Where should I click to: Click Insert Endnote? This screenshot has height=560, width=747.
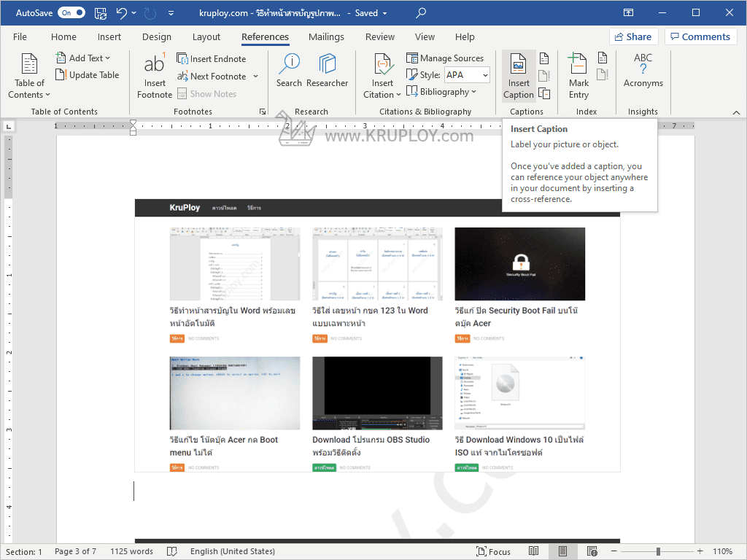[212, 58]
